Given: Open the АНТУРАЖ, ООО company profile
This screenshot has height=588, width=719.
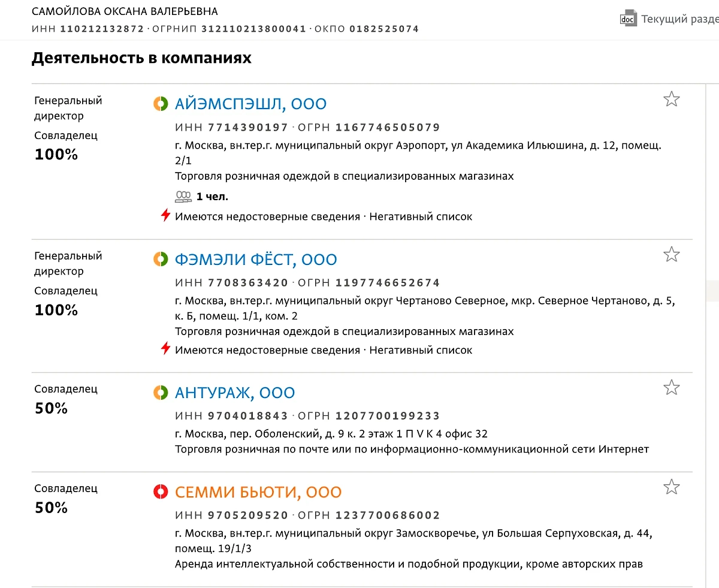Looking at the screenshot, I should [234, 393].
